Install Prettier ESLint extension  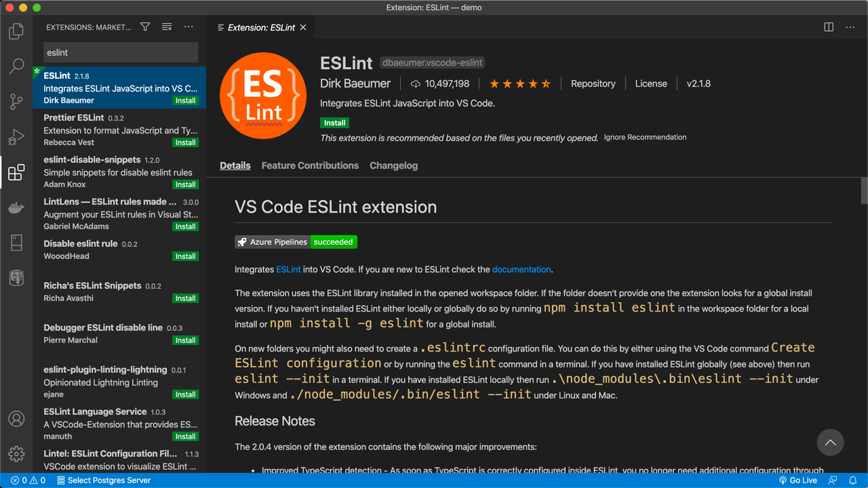pyautogui.click(x=185, y=142)
